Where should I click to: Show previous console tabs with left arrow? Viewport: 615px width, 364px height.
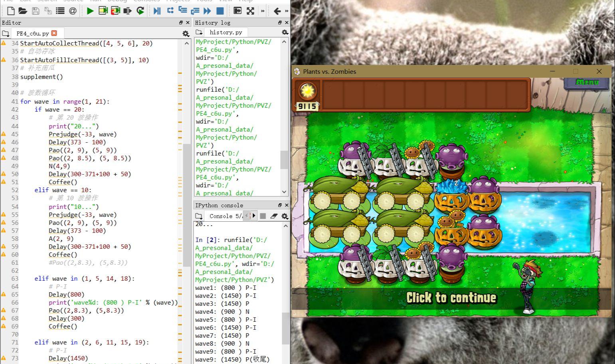(x=247, y=216)
